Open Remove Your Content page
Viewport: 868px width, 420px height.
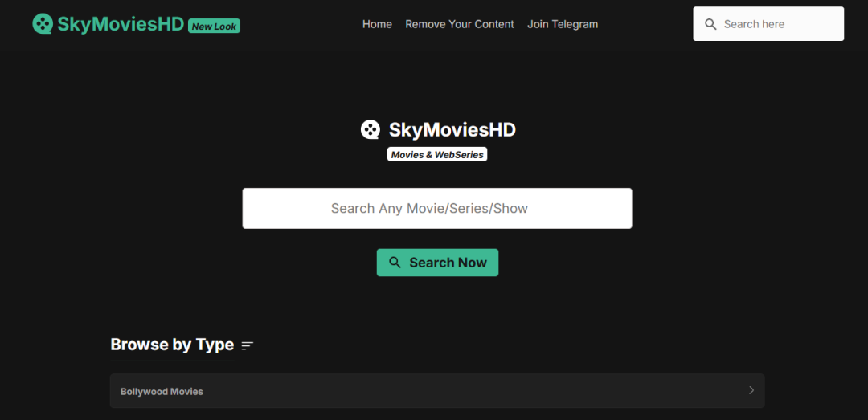click(460, 24)
